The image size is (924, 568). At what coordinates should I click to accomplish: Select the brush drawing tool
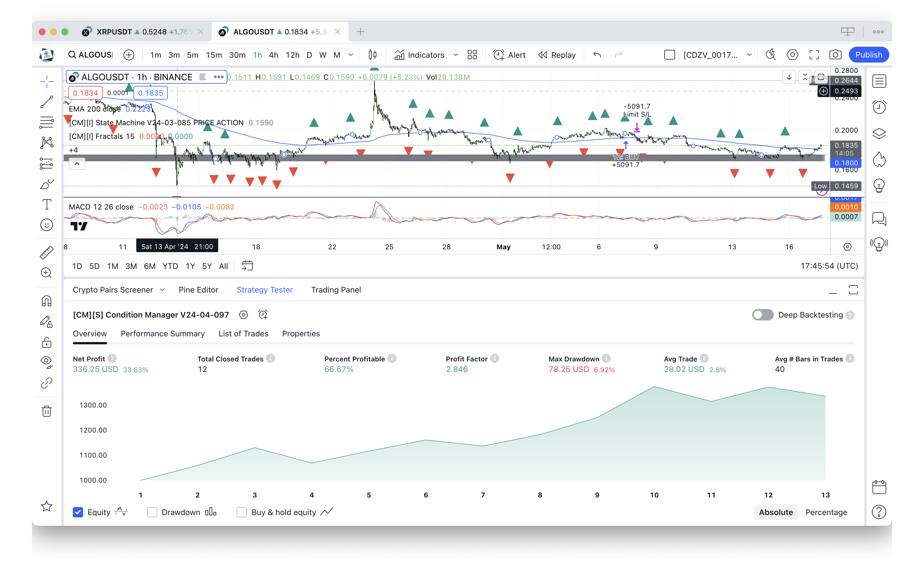pyautogui.click(x=47, y=184)
